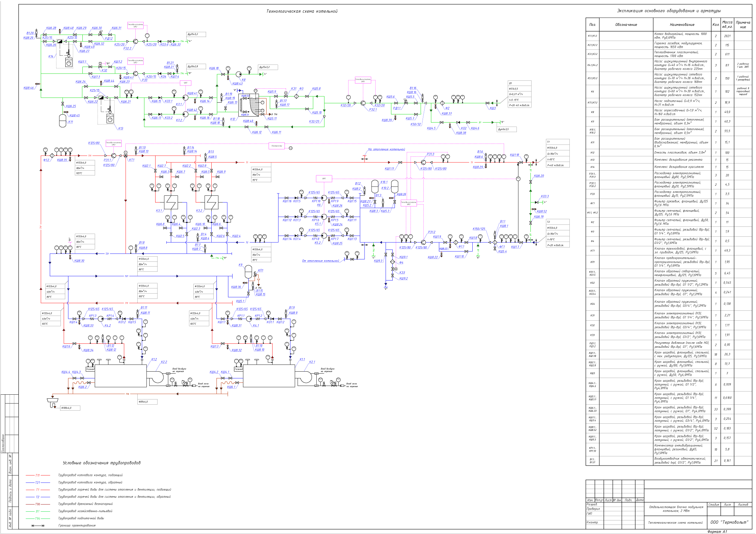756x534 pixels.
Task: Select the K3.1 plate heat exchanger symbol
Action: point(171,203)
